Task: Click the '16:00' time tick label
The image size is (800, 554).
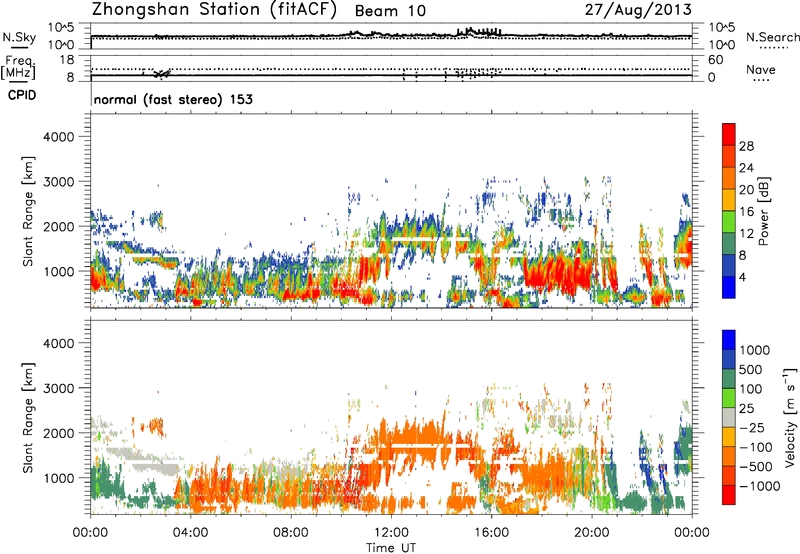Action: click(x=491, y=533)
